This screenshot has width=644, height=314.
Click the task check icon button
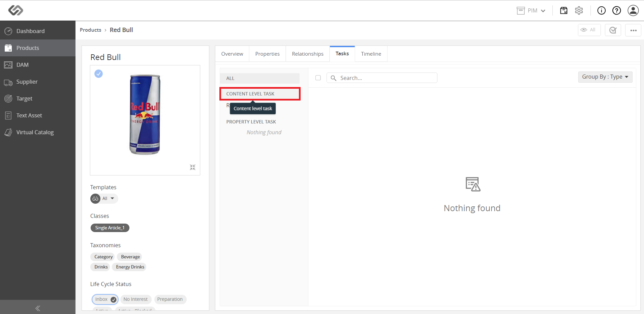pos(613,30)
